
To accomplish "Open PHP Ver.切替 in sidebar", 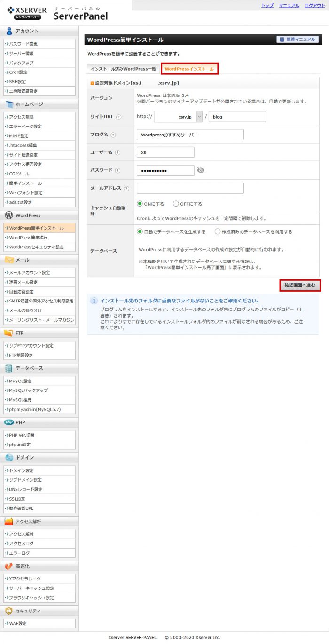I will (x=39, y=435).
